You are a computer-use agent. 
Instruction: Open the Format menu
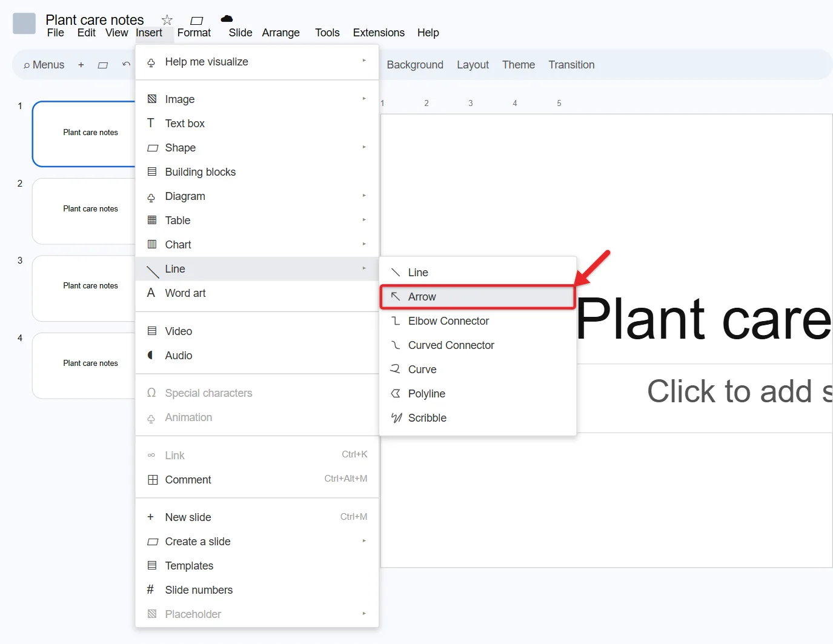point(194,33)
